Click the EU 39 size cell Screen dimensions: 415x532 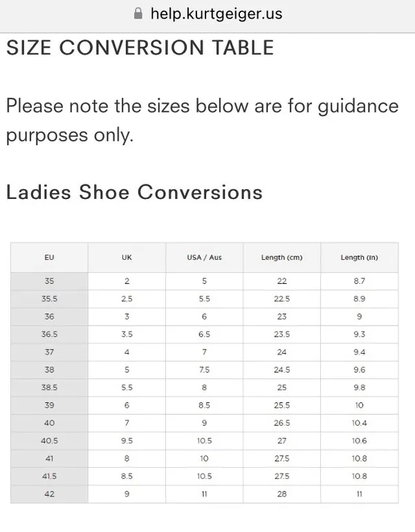[x=49, y=406]
